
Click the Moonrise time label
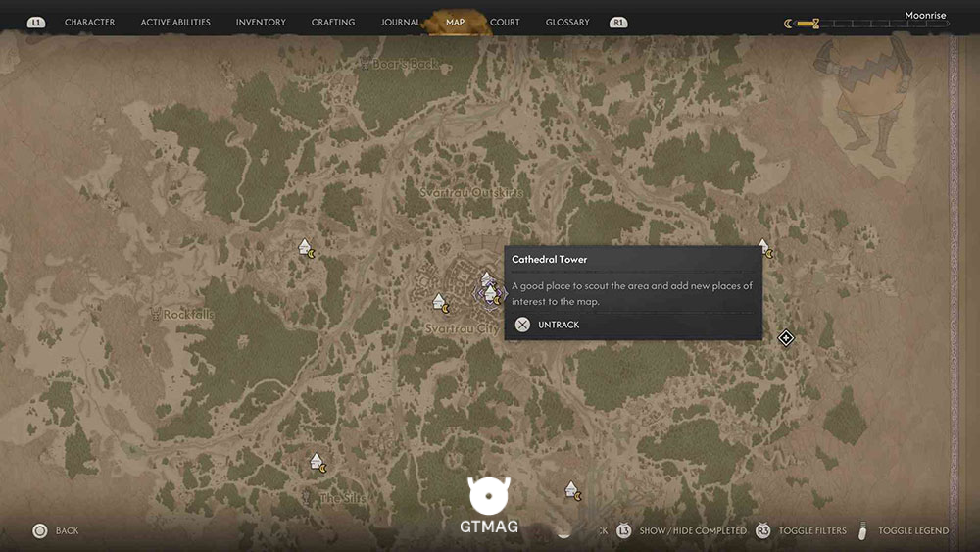point(925,15)
